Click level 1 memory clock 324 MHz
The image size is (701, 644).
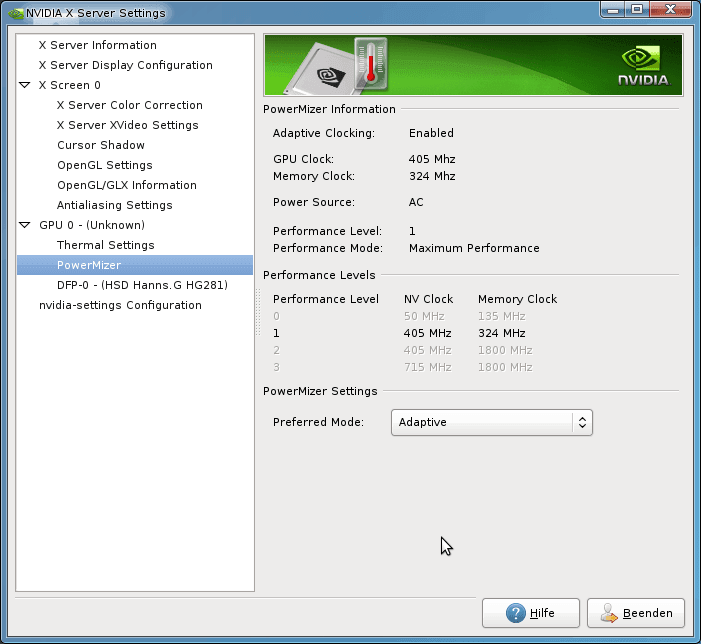[x=502, y=333]
